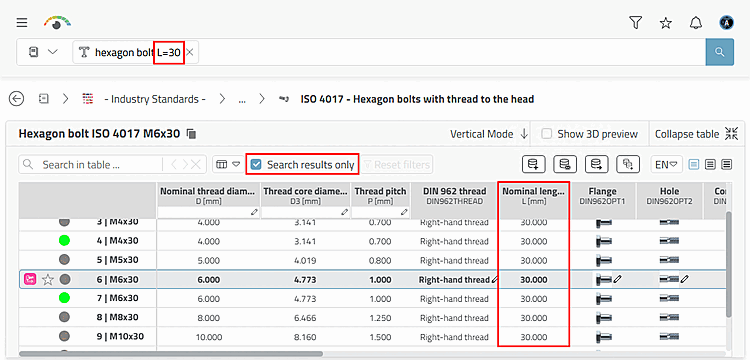Expand the '...' breadcrumb ellipsis

pyautogui.click(x=242, y=100)
